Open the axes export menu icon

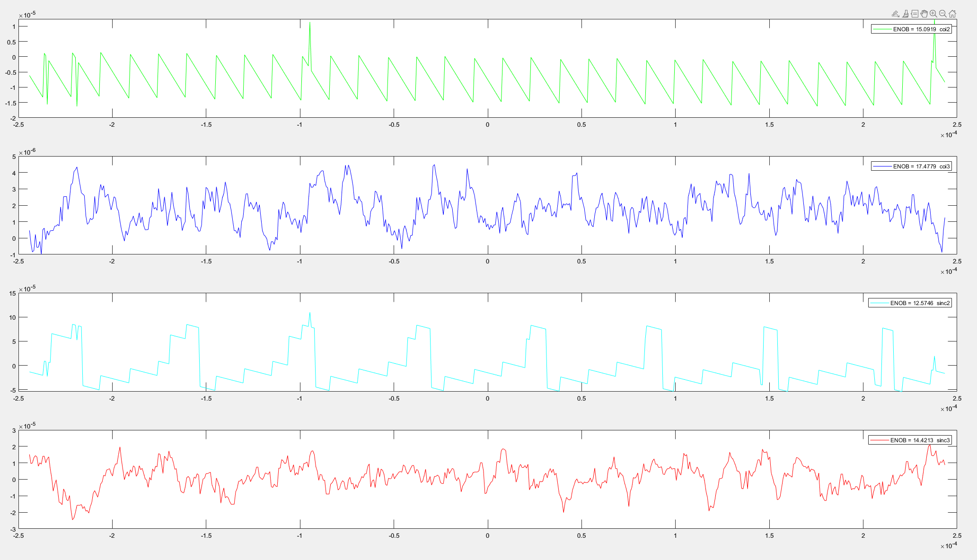895,14
